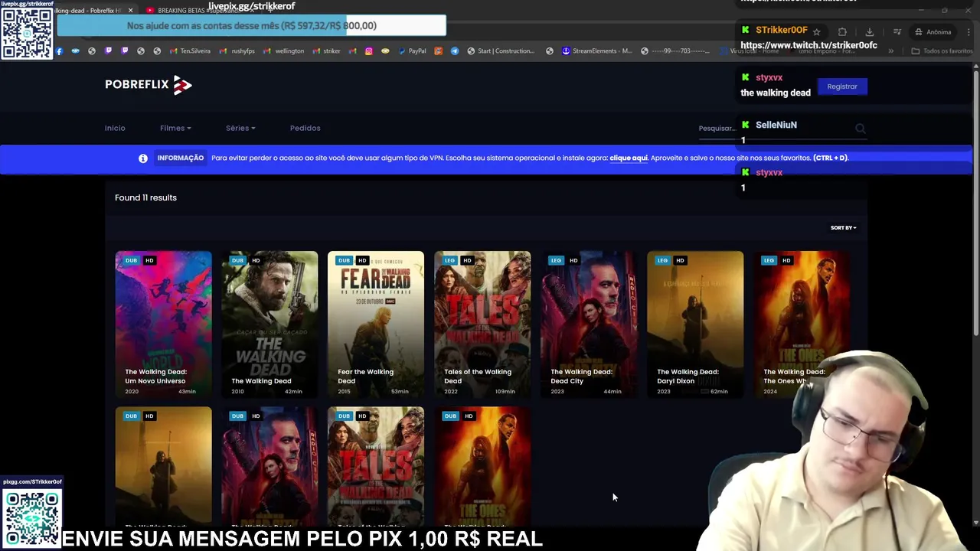This screenshot has width=980, height=551.
Task: Click the DUB badge on Fear the Walking Dead
Action: click(344, 261)
